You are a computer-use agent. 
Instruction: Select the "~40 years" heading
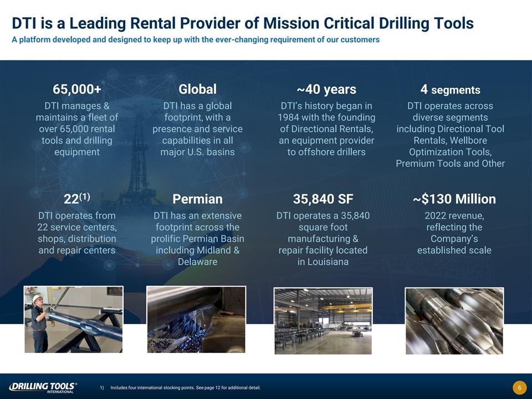click(x=326, y=90)
